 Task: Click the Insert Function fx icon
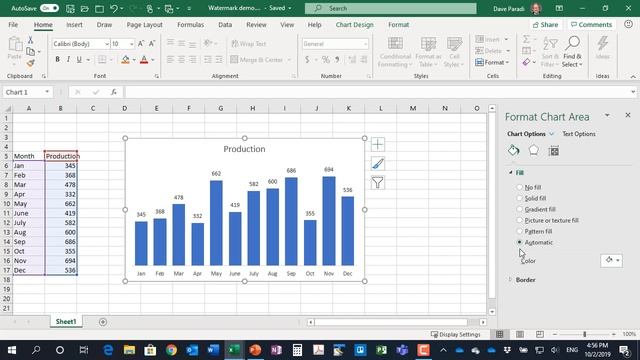click(x=114, y=92)
